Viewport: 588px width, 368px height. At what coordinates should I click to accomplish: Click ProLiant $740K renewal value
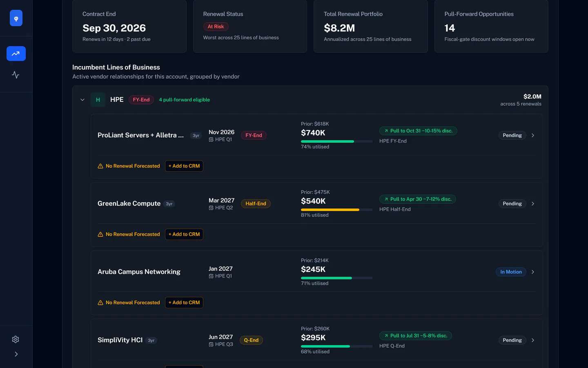pos(313,133)
